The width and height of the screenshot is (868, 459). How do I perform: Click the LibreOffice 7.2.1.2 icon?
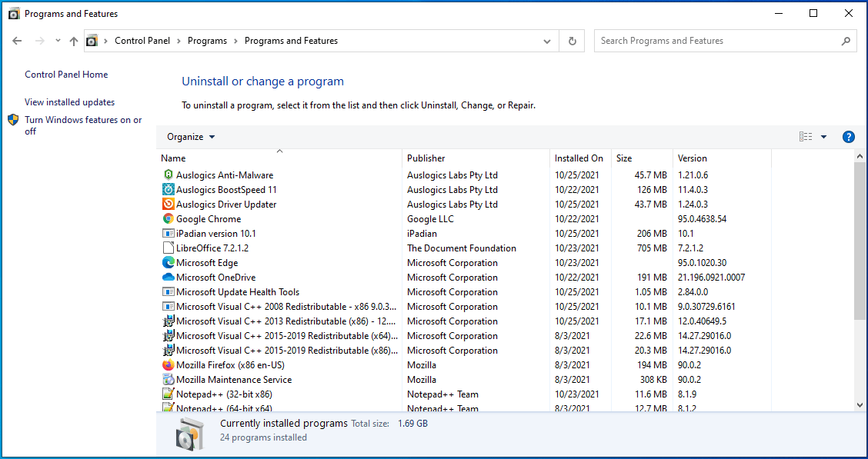pyautogui.click(x=169, y=248)
